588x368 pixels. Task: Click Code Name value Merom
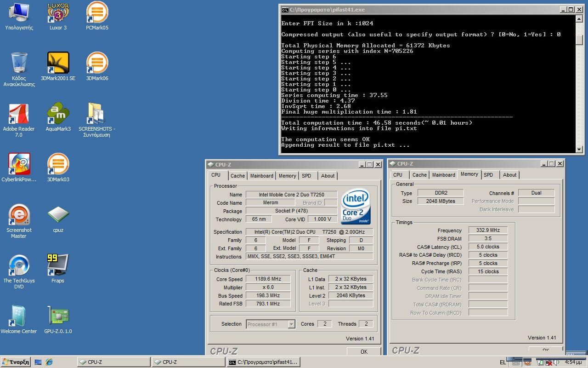coord(271,202)
